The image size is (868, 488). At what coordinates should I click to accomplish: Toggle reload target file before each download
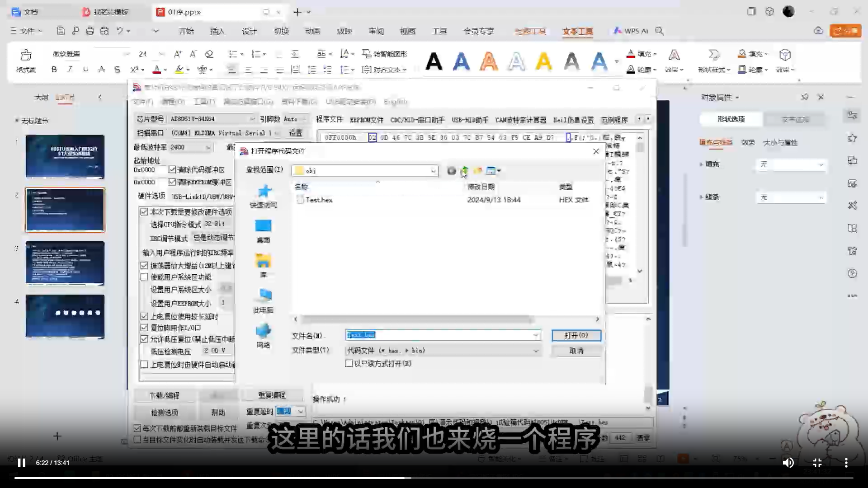coord(137,428)
